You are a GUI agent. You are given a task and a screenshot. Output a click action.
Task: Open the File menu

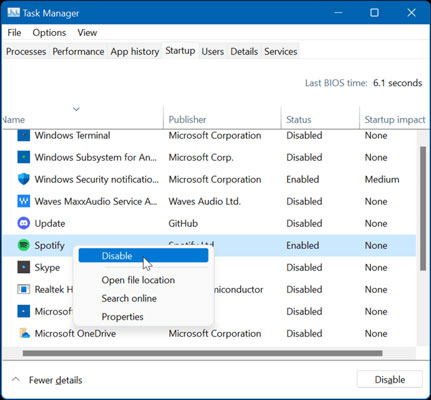14,33
